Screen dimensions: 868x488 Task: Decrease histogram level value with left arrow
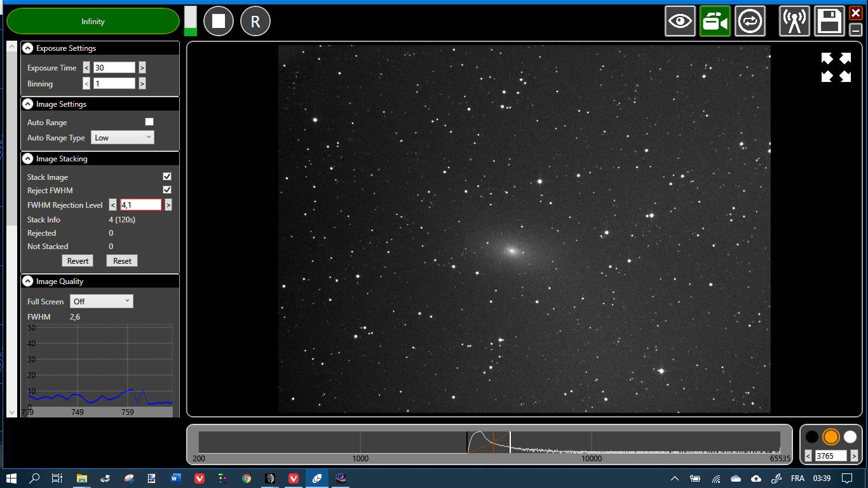point(809,456)
